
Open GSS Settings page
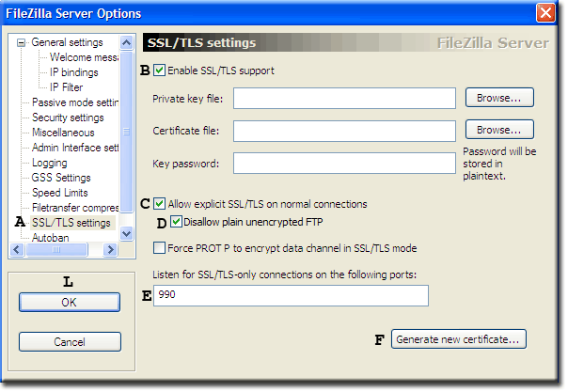pos(61,178)
